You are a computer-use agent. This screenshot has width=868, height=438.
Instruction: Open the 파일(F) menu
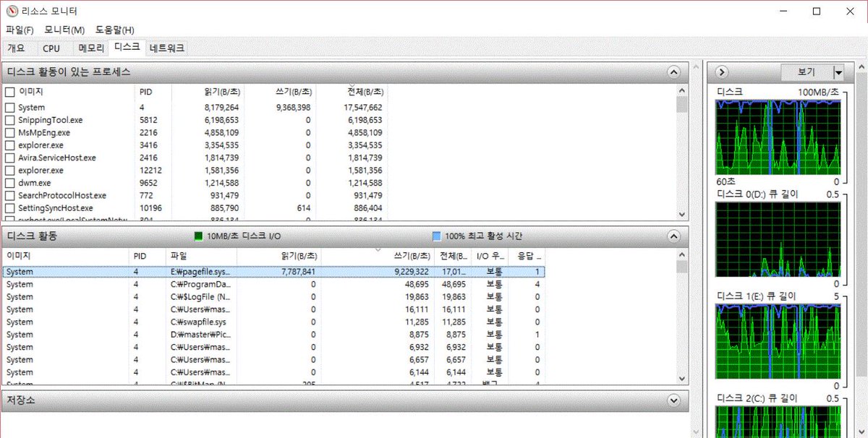pyautogui.click(x=20, y=30)
